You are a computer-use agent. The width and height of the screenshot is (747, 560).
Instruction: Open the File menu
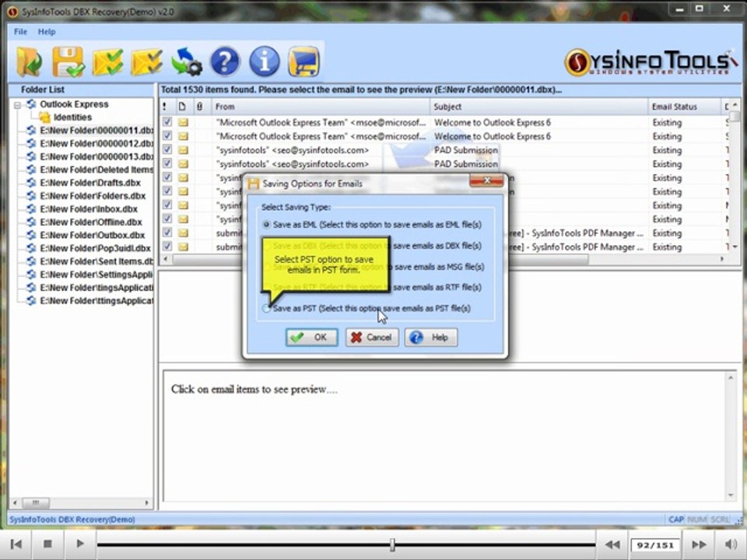click(x=20, y=31)
